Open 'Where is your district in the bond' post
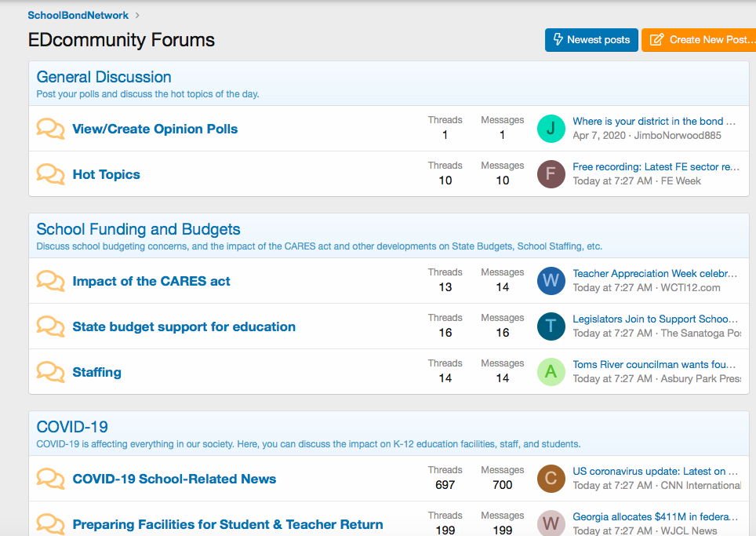This screenshot has height=536, width=756. (654, 121)
